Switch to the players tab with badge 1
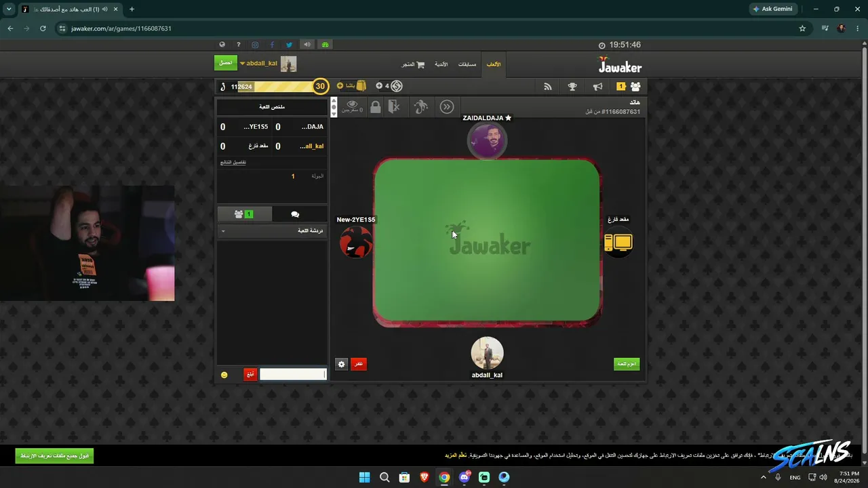This screenshot has height=488, width=868. tap(244, 214)
